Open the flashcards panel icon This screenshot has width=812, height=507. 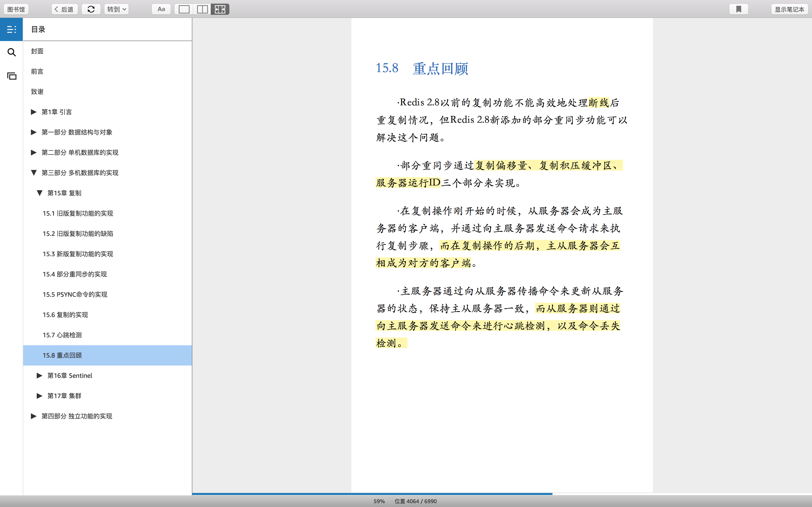(x=11, y=76)
